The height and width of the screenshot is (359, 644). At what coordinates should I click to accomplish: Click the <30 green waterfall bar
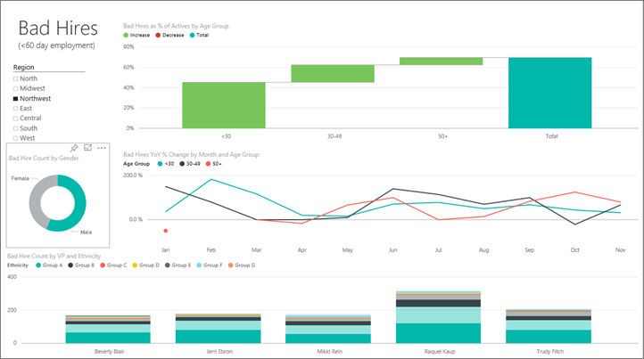point(224,105)
